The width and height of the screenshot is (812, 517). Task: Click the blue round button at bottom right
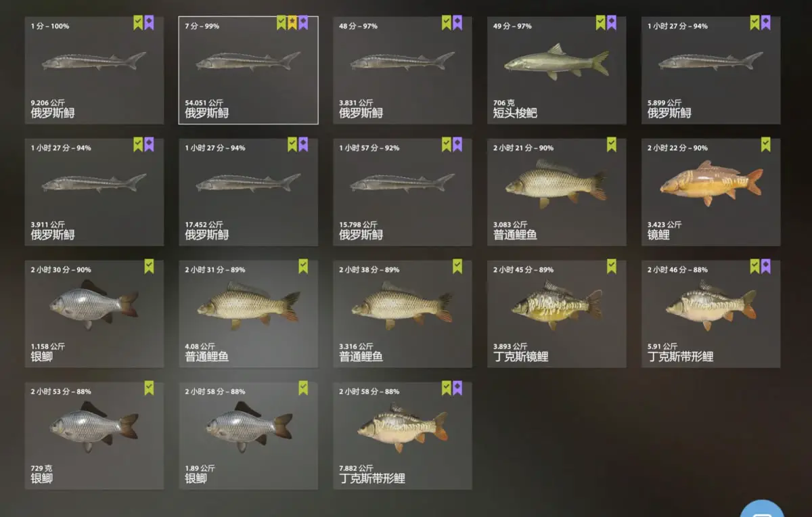[x=762, y=510]
